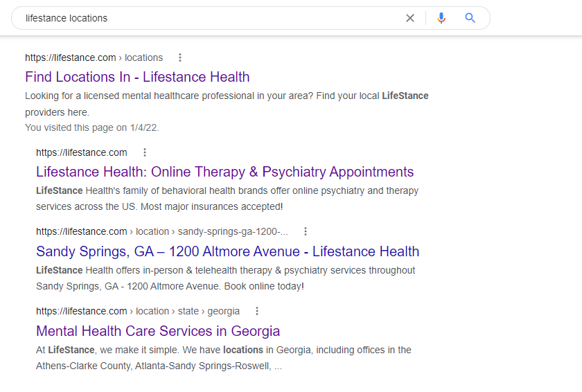Open three-dot menu beside lifestance.com › locations

coord(180,57)
